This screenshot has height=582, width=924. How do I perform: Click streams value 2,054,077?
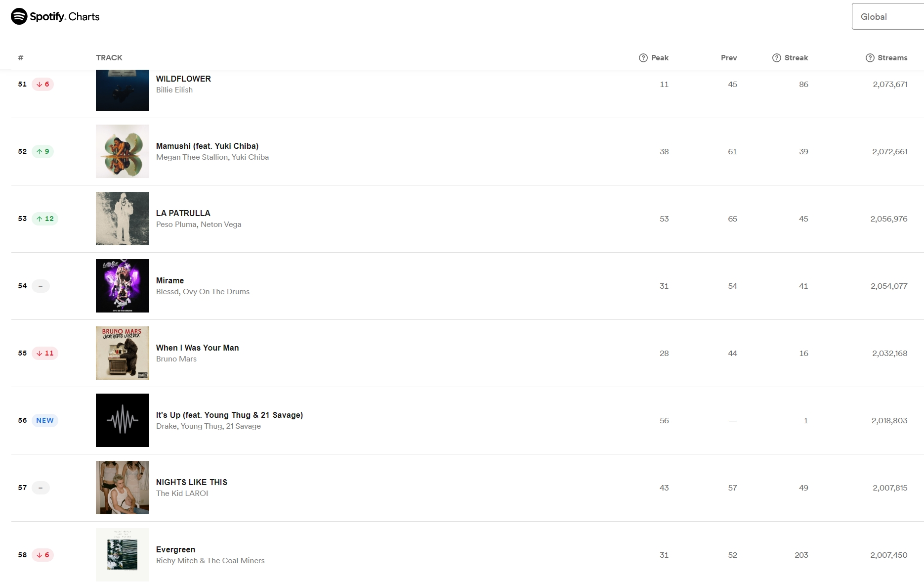pos(889,286)
